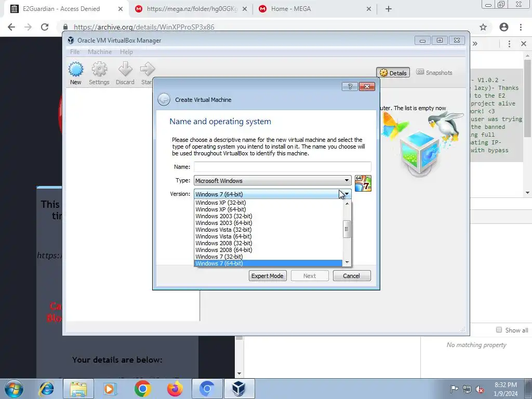Click the VirtualBox taskbar icon
Image resolution: width=532 pixels, height=399 pixels.
coord(239,389)
